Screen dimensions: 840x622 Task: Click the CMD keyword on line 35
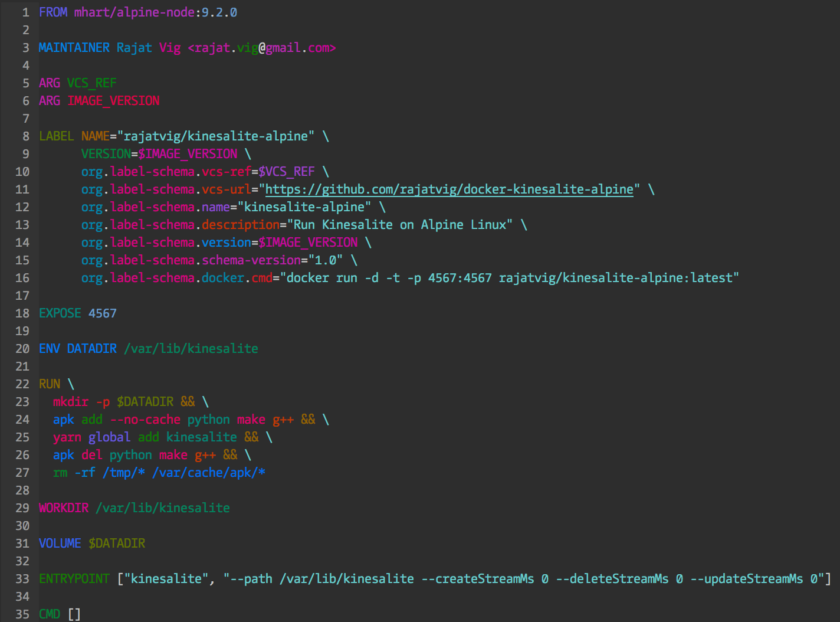point(50,614)
